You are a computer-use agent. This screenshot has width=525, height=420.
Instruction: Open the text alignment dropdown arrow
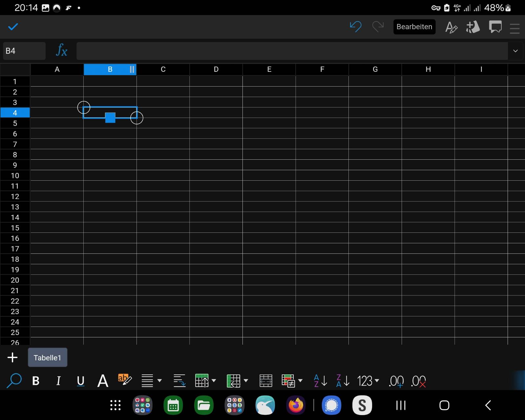point(160,381)
